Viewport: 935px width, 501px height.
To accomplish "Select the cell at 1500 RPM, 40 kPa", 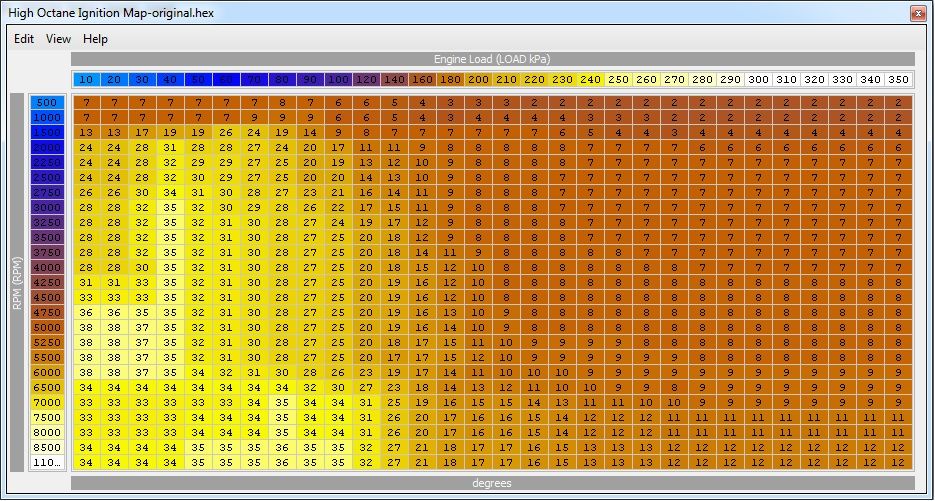I will coord(170,132).
